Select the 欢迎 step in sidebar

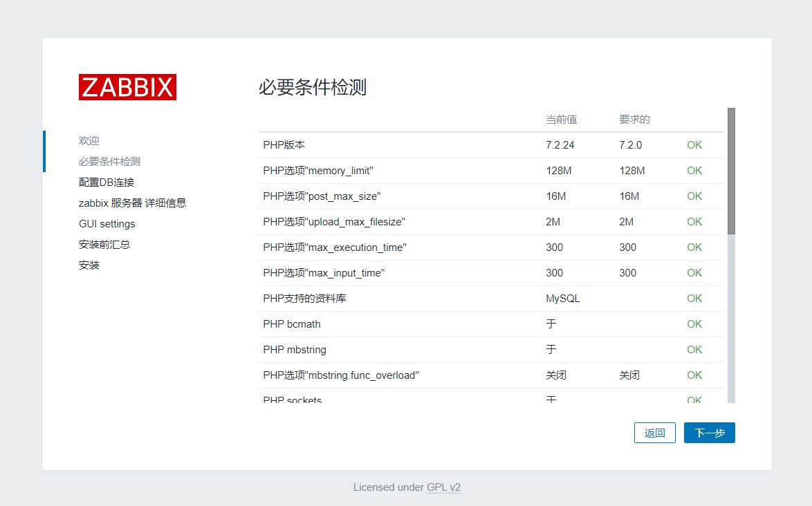[x=89, y=141]
